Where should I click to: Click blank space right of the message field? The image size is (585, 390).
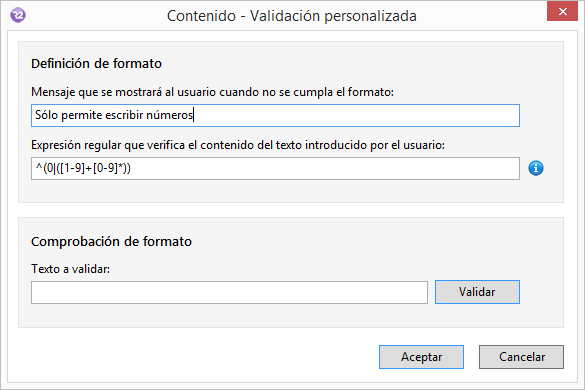(x=541, y=115)
